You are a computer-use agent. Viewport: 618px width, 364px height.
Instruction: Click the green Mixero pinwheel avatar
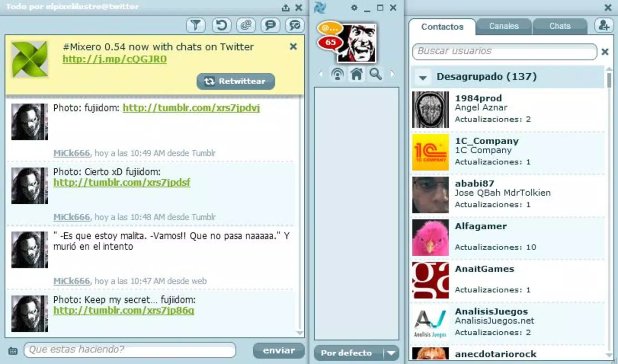click(30, 59)
